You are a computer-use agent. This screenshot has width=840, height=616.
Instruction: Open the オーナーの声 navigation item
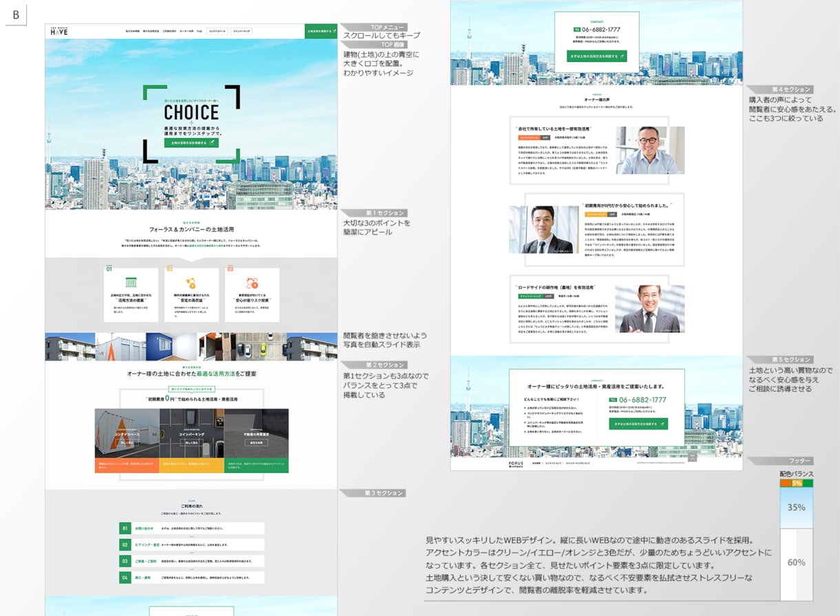(186, 32)
